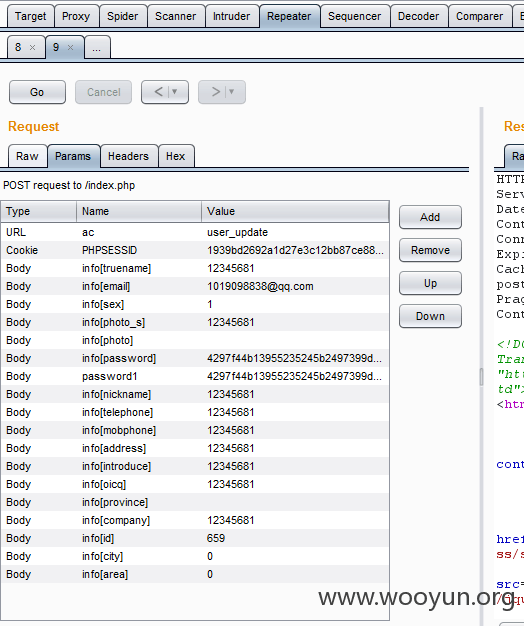Viewport: 524px width, 626px height.
Task: Click the password1 parameter row
Action: pos(195,376)
